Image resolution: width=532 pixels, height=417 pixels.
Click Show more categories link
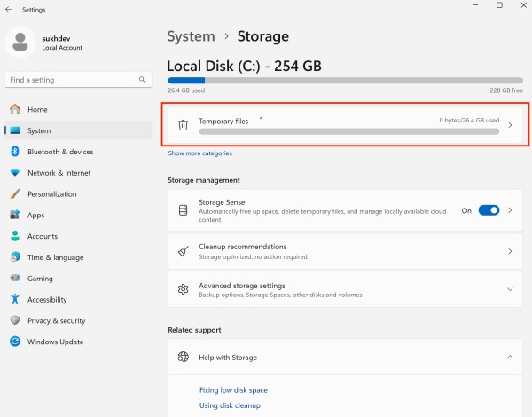[x=200, y=153]
